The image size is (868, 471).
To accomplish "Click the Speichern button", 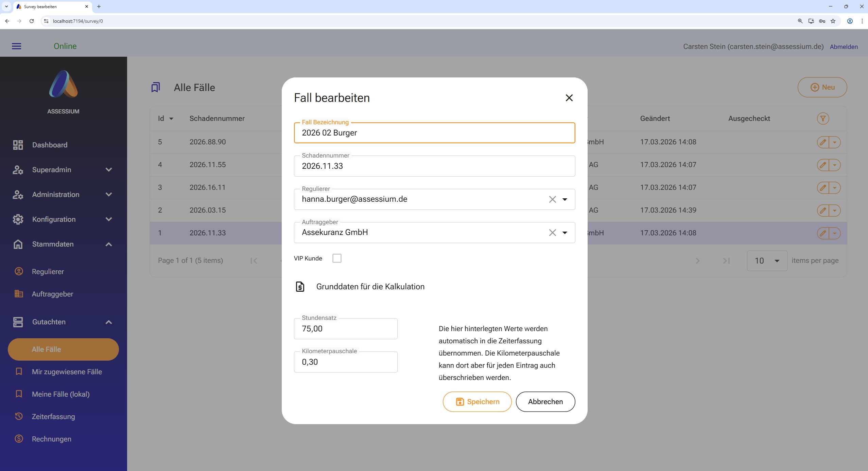I will pos(477,402).
